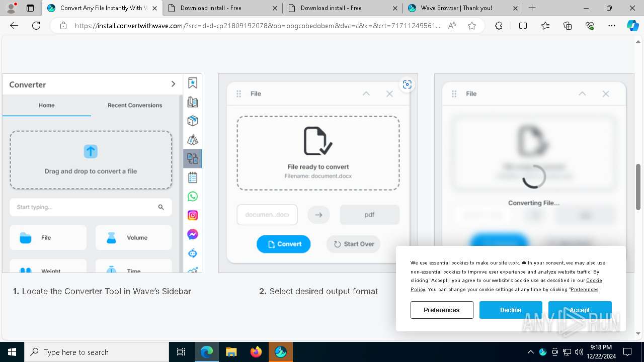The width and height of the screenshot is (644, 362).
Task: Reload the page with the refresh icon
Action: [x=36, y=26]
